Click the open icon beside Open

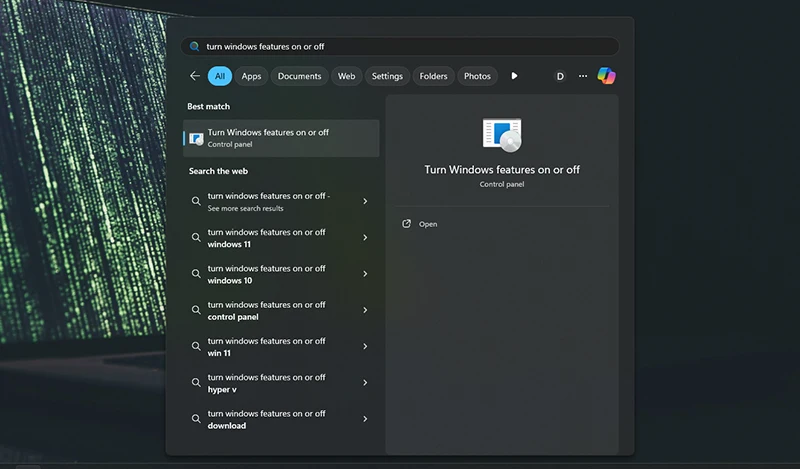point(406,224)
